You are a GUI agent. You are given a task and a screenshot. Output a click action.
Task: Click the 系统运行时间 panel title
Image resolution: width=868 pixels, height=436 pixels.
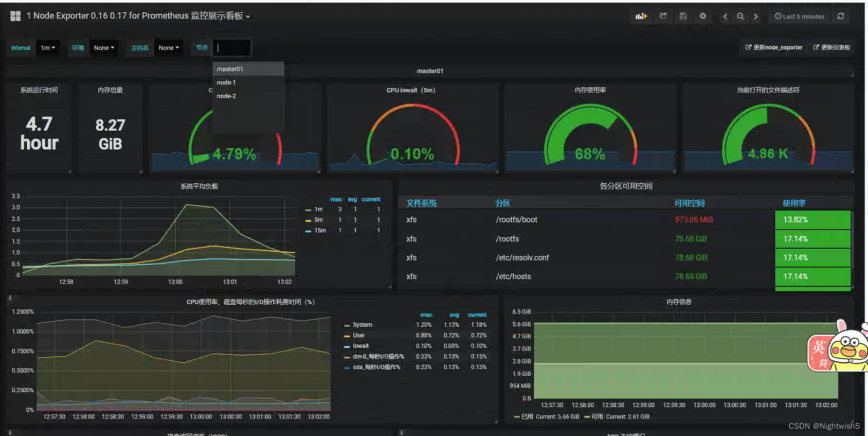(x=39, y=90)
